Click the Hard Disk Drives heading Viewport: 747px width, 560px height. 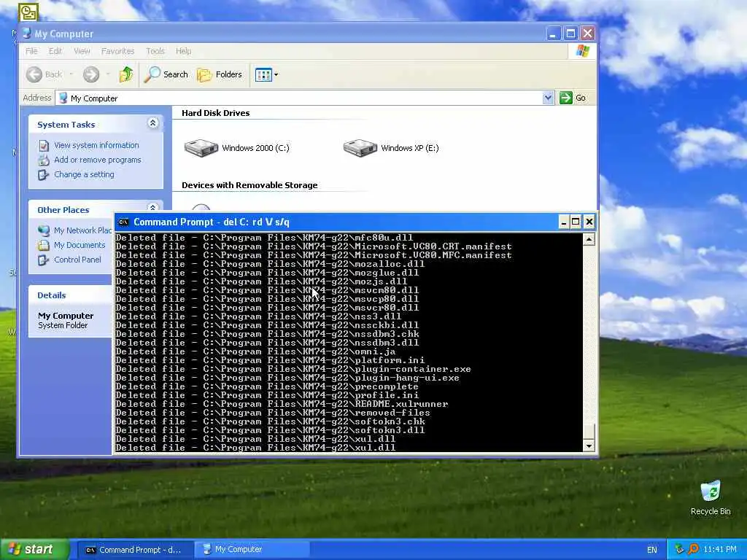(x=215, y=113)
